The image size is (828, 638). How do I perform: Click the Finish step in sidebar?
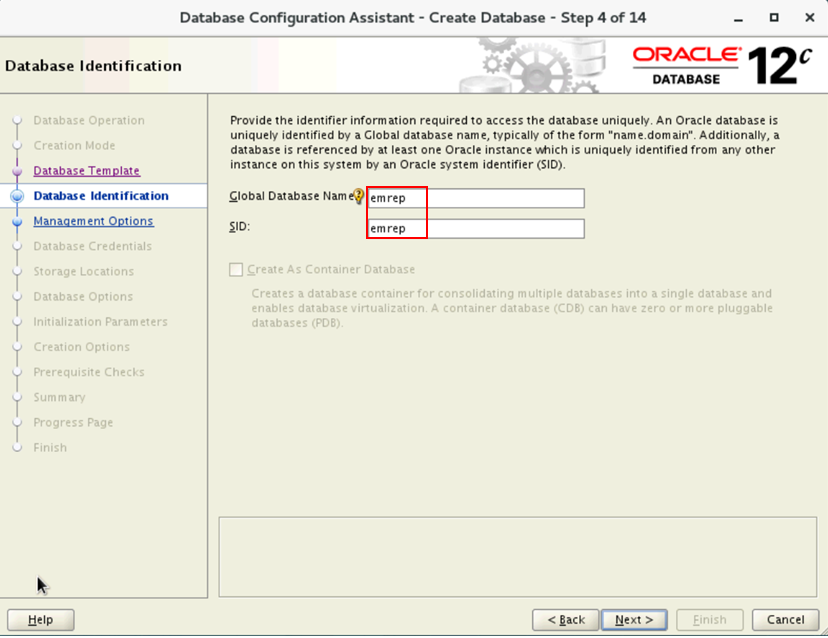(x=50, y=448)
